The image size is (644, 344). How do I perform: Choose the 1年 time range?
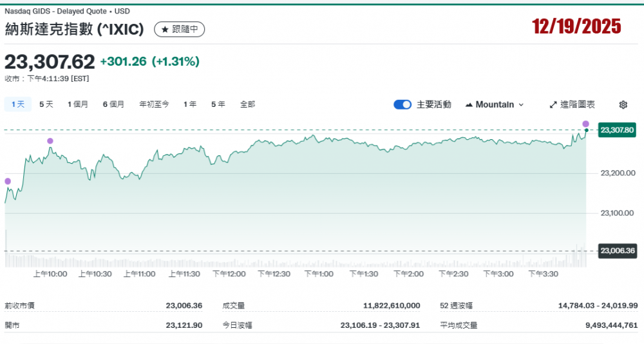[x=190, y=104]
